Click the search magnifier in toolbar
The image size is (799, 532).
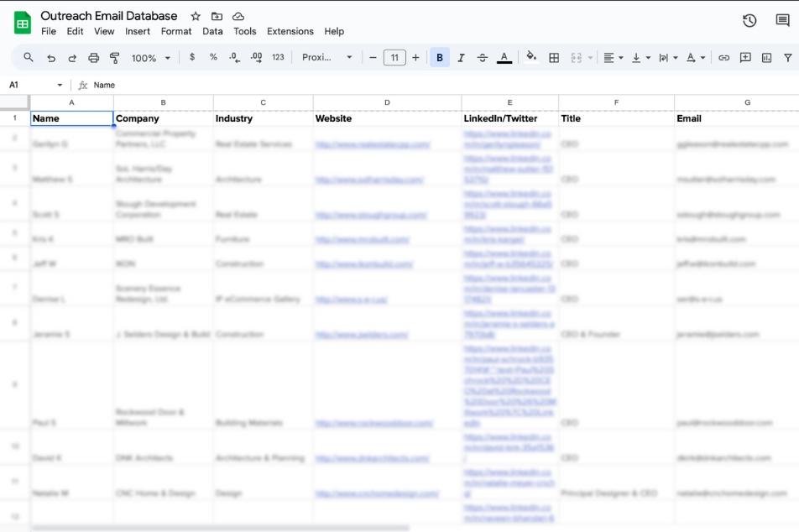29,58
